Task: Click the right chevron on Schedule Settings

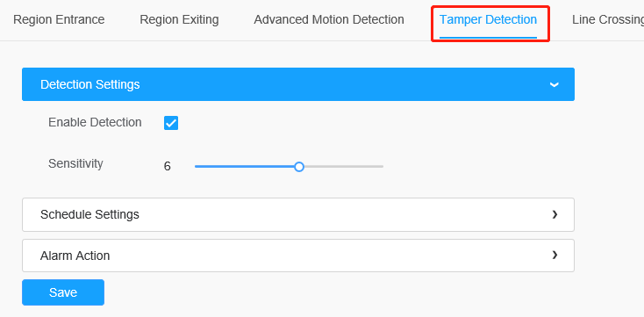Action: [555, 214]
